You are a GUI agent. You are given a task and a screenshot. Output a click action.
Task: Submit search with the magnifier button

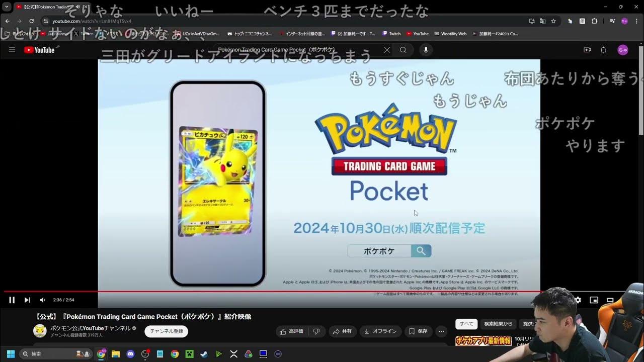(403, 50)
